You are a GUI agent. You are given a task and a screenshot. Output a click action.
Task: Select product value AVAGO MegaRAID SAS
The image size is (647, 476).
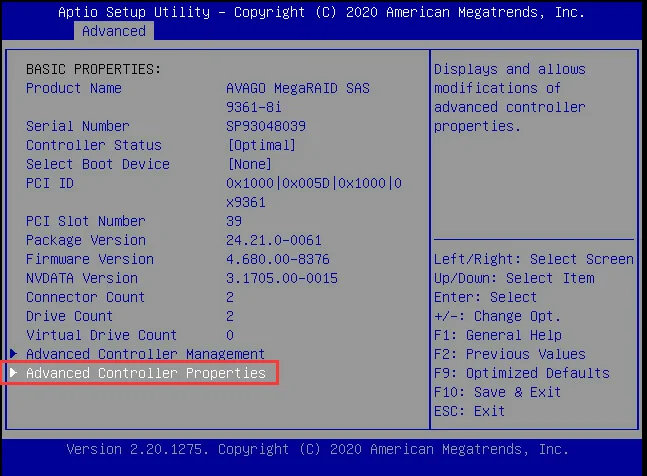coord(298,88)
